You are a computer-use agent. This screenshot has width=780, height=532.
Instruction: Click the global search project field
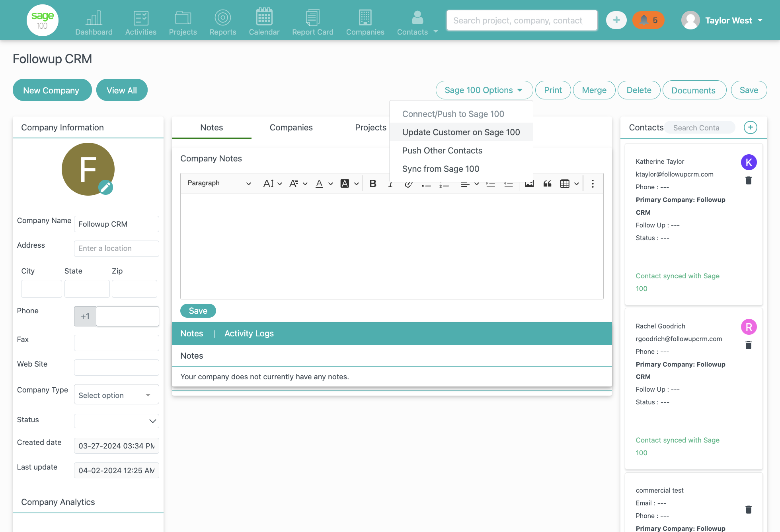pyautogui.click(x=522, y=20)
